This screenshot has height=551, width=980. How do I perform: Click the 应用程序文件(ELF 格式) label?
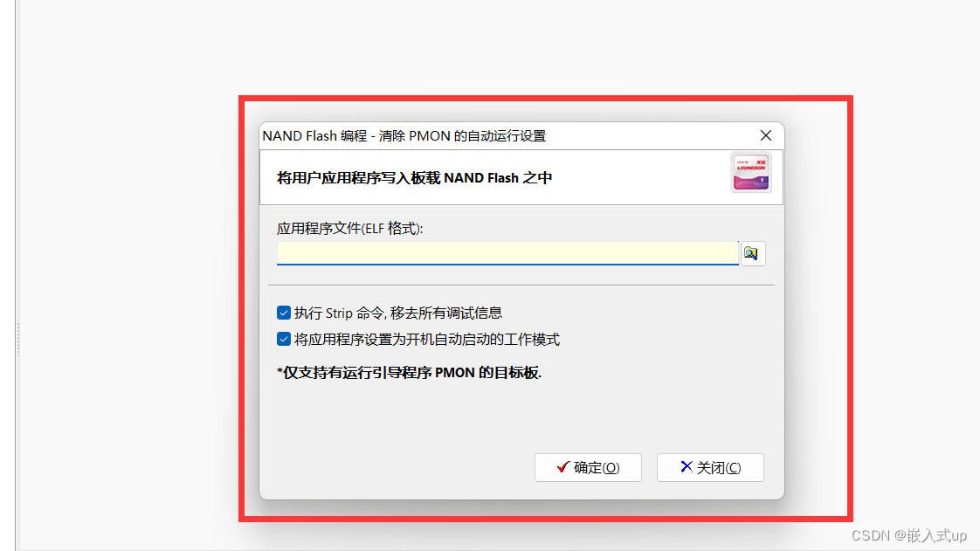click(350, 229)
